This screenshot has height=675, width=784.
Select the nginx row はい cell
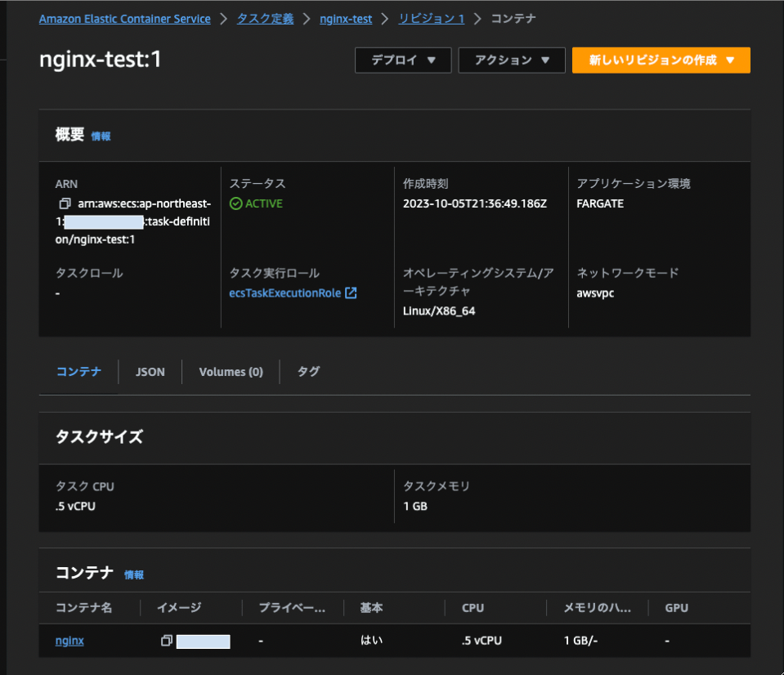(371, 640)
